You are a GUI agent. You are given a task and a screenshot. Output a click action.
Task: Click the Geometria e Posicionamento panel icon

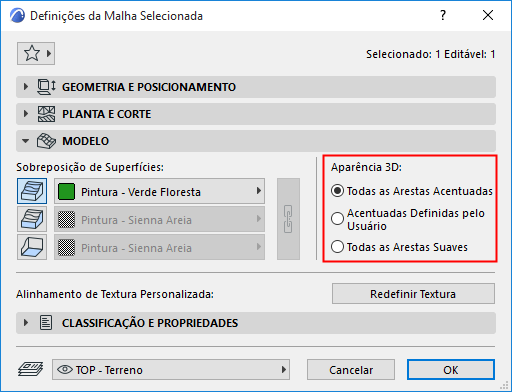click(46, 87)
